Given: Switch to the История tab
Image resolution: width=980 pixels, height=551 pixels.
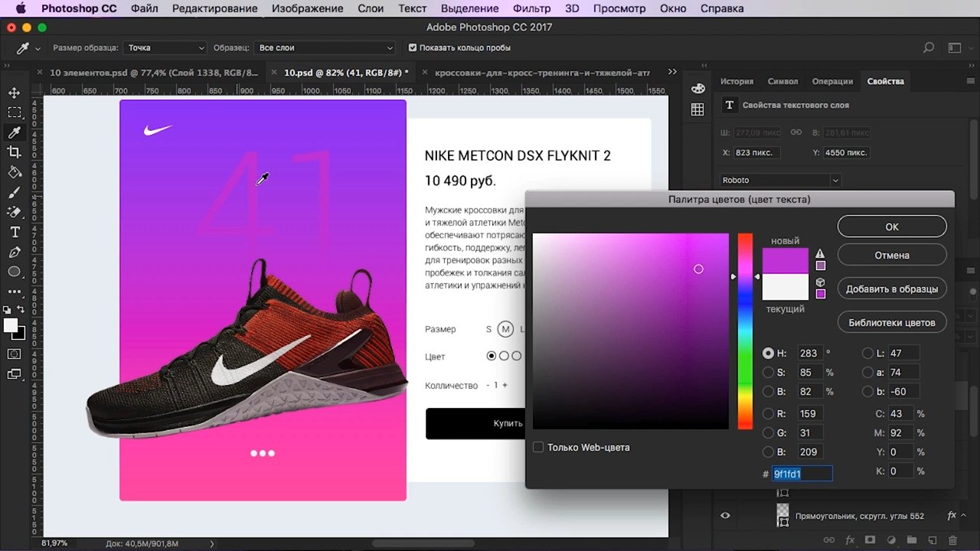Looking at the screenshot, I should tap(737, 81).
